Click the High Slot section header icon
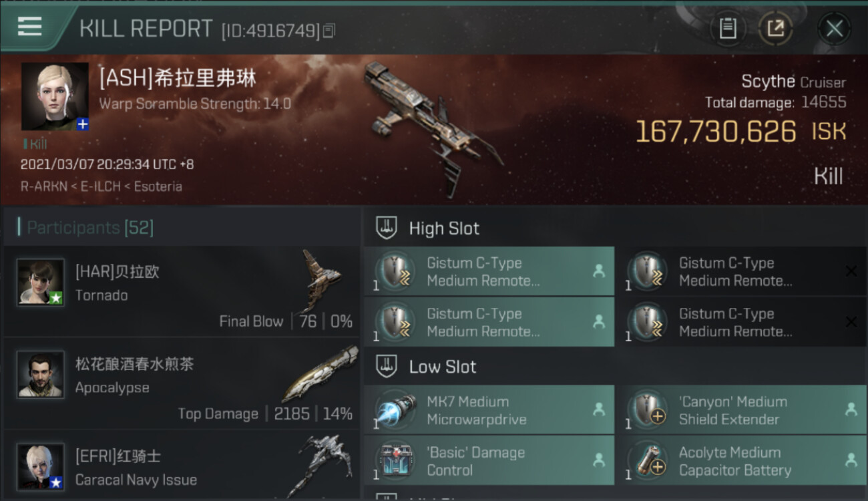The width and height of the screenshot is (868, 501). click(x=387, y=228)
